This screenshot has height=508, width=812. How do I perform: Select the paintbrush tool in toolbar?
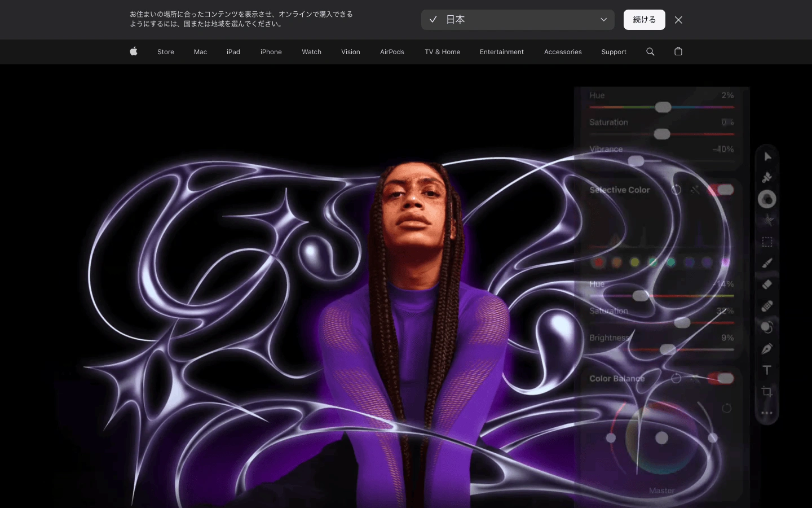point(767,263)
